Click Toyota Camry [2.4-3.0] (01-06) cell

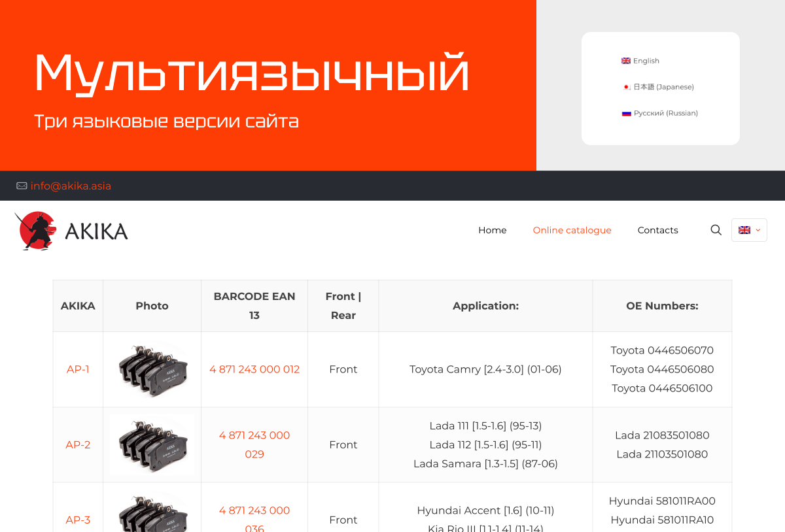point(486,369)
